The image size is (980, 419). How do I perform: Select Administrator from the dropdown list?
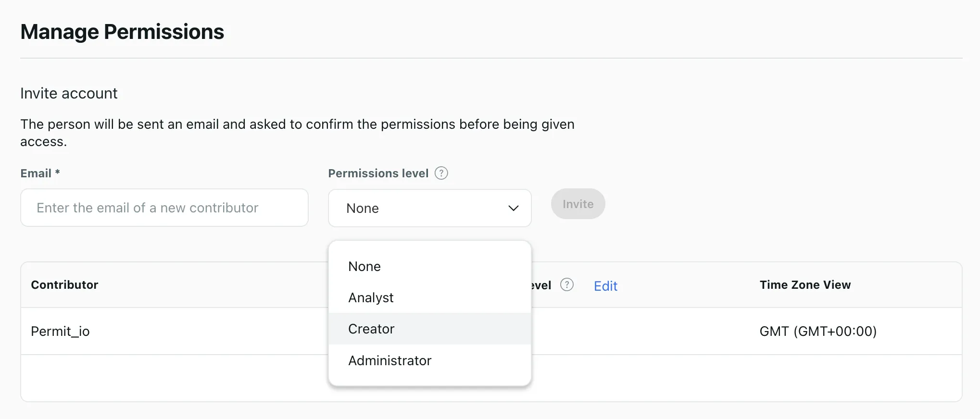389,361
